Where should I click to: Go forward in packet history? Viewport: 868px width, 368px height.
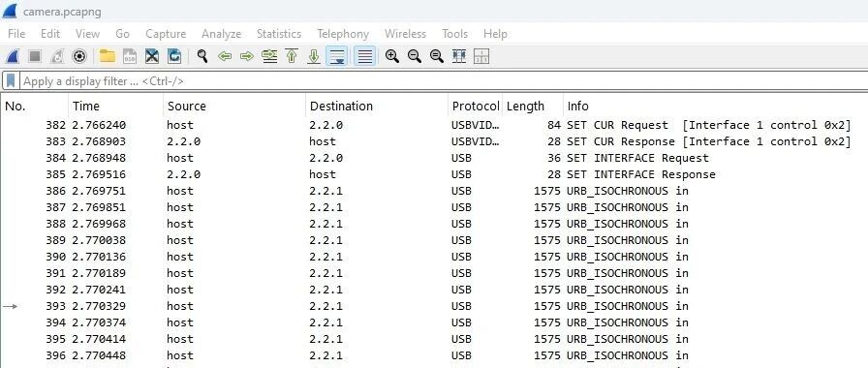coord(247,56)
